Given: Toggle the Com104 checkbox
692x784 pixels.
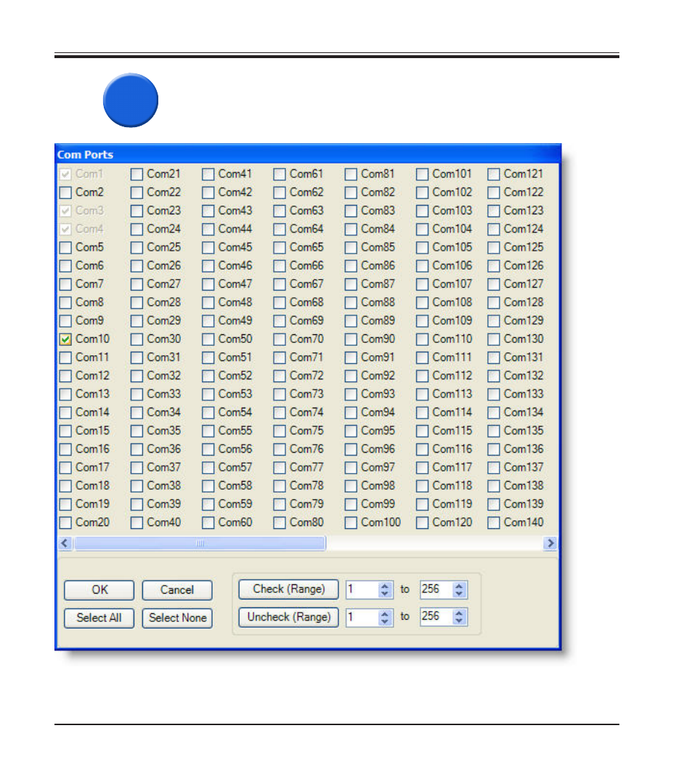Looking at the screenshot, I should (422, 229).
